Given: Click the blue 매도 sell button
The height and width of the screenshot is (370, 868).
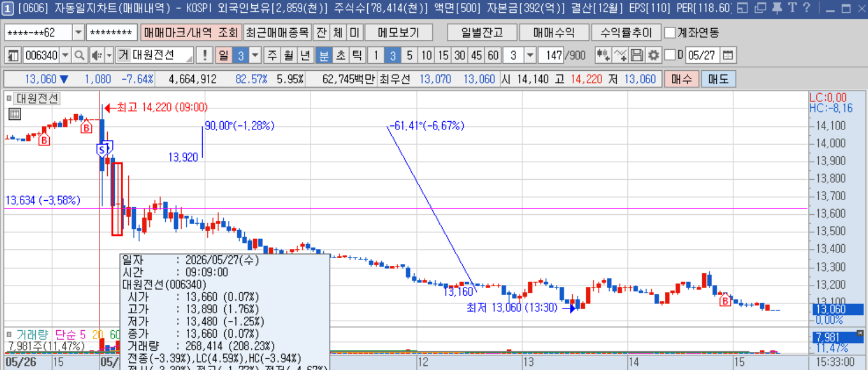Looking at the screenshot, I should point(719,79).
